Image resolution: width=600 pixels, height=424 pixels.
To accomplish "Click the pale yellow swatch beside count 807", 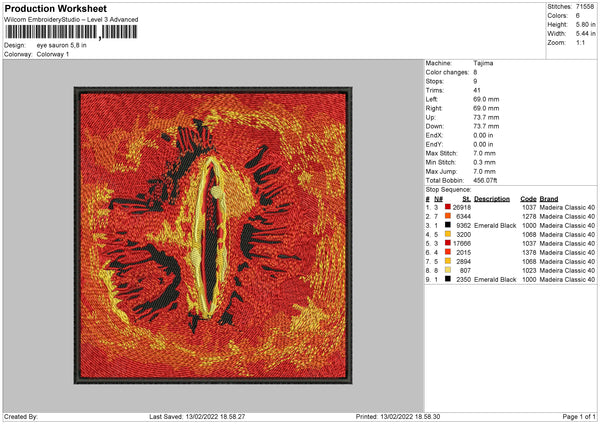I will click(448, 270).
